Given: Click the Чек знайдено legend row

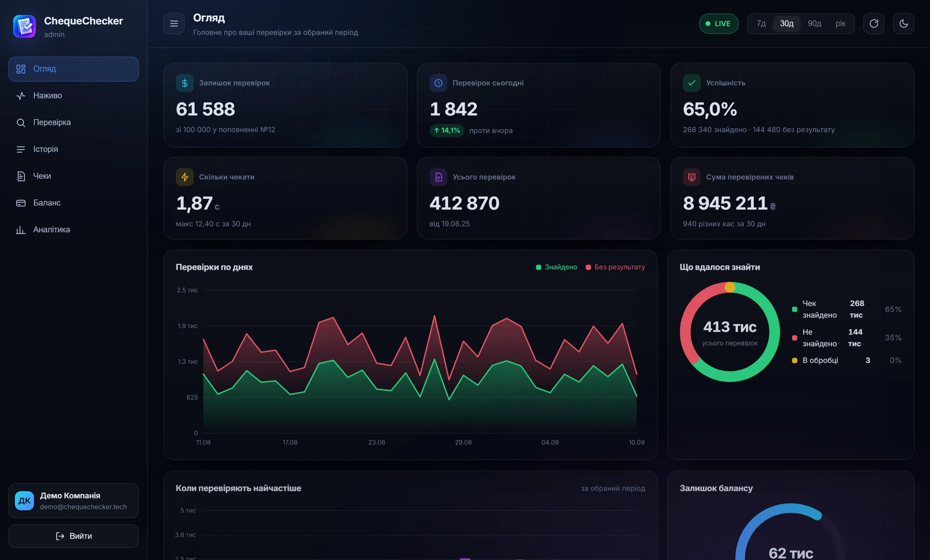Looking at the screenshot, I should tap(846, 310).
